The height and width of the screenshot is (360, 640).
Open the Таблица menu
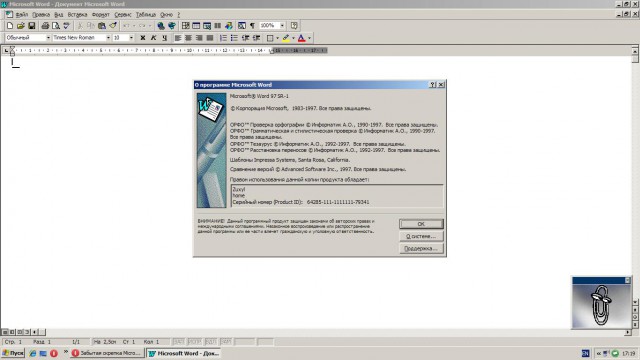click(x=146, y=15)
